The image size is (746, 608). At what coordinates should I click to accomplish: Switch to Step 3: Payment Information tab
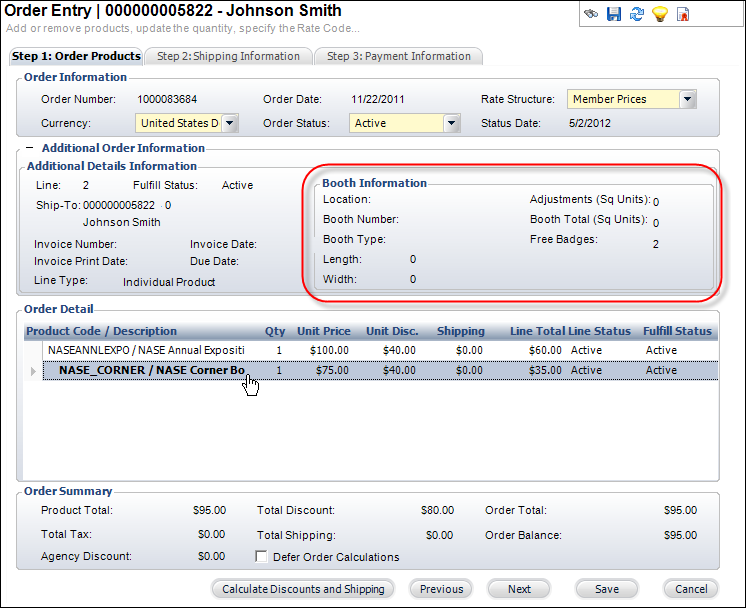tap(398, 56)
